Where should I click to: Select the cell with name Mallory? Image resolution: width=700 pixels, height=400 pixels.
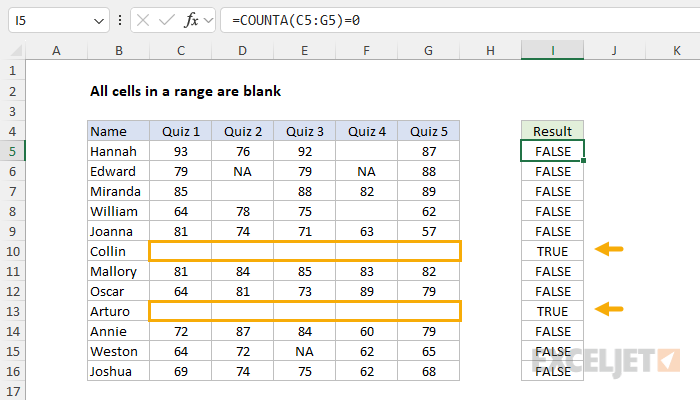(119, 271)
